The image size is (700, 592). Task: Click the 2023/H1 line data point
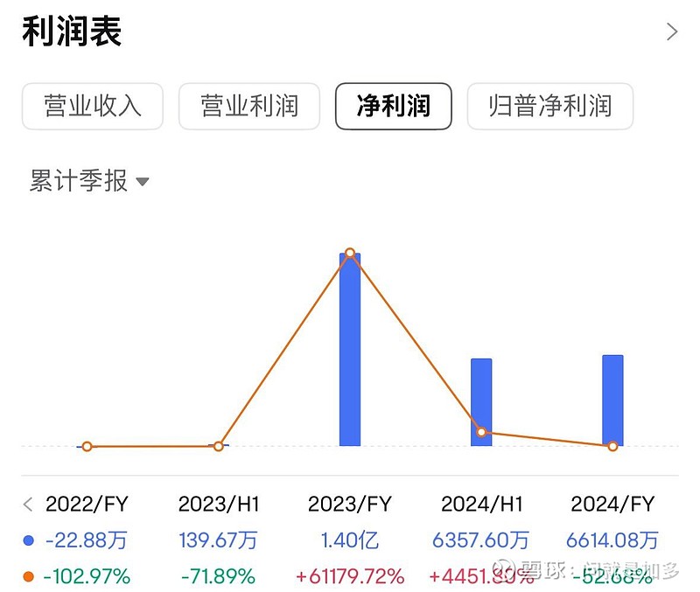click(218, 446)
